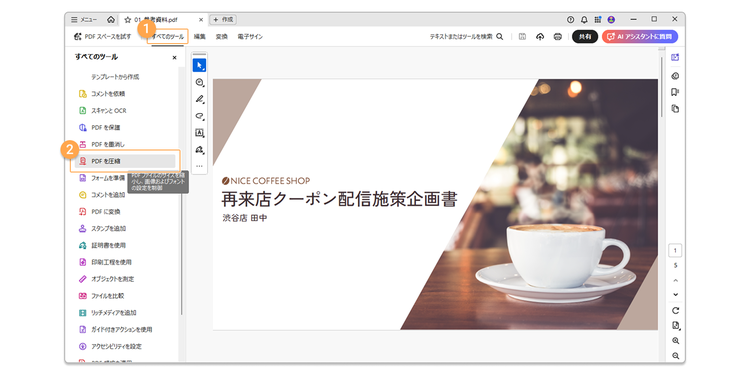Image resolution: width=750 pixels, height=375 pixels.
Task: Select ガイド付きアクションを使用 tool
Action: [x=115, y=330]
